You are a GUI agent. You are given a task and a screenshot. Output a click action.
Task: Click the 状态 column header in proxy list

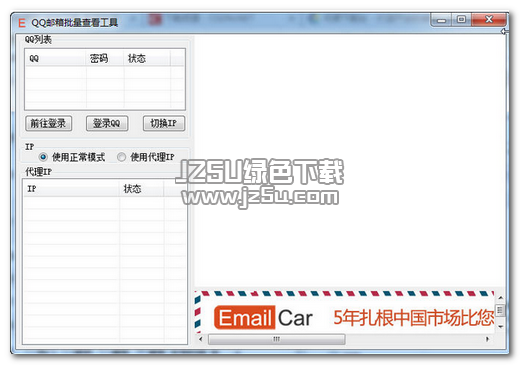[x=141, y=189]
